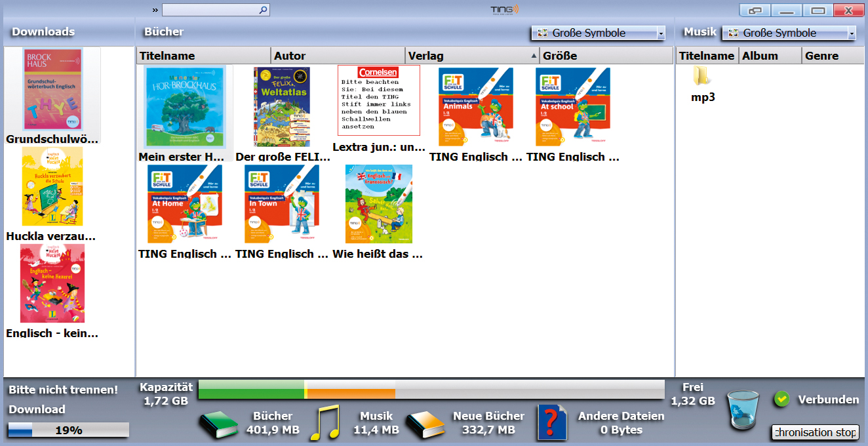This screenshot has width=868, height=446.
Task: Click the Genre column header in Musik
Action: tap(833, 56)
